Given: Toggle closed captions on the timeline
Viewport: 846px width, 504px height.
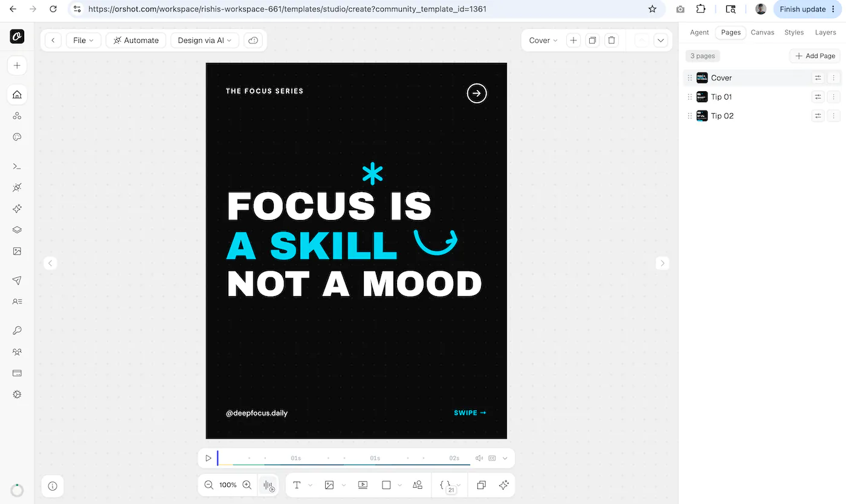Looking at the screenshot, I should pyautogui.click(x=492, y=458).
